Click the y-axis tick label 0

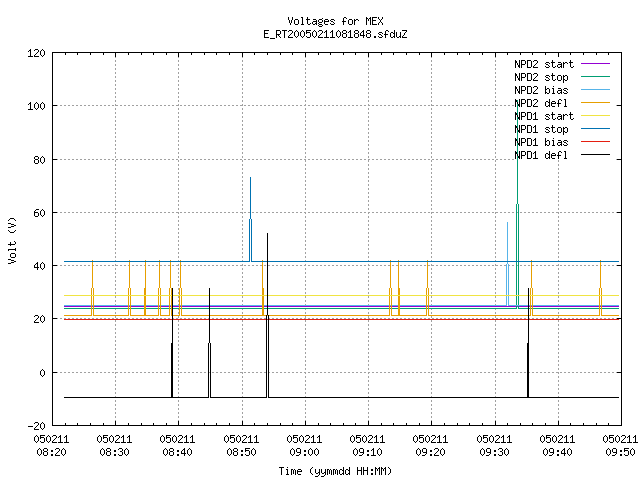click(x=42, y=373)
